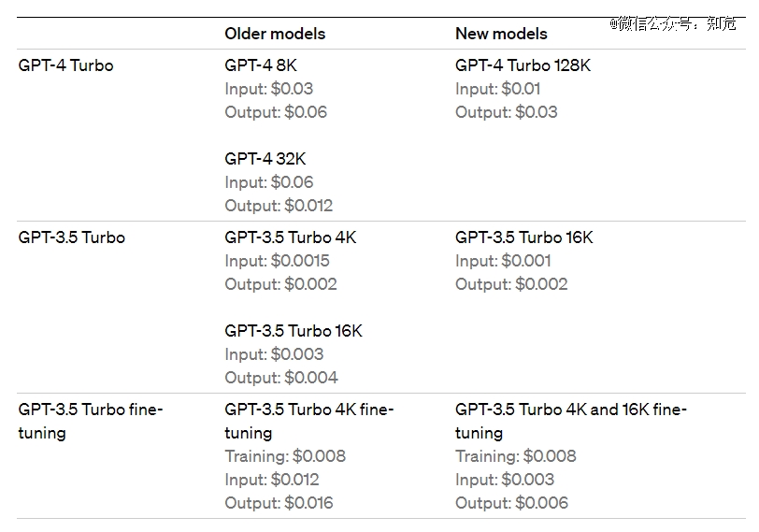The width and height of the screenshot is (759, 532).
Task: Click the WeChat watermark text at top right
Action: pos(673,23)
